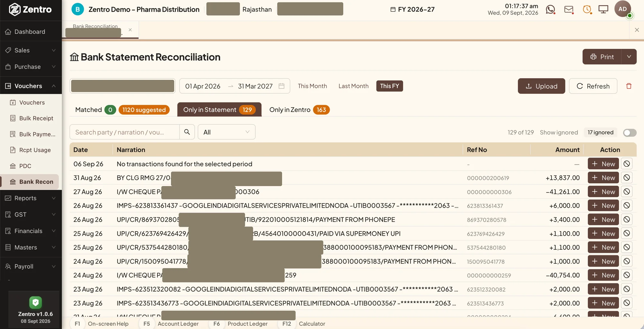Expand the Reports menu

tap(31, 198)
